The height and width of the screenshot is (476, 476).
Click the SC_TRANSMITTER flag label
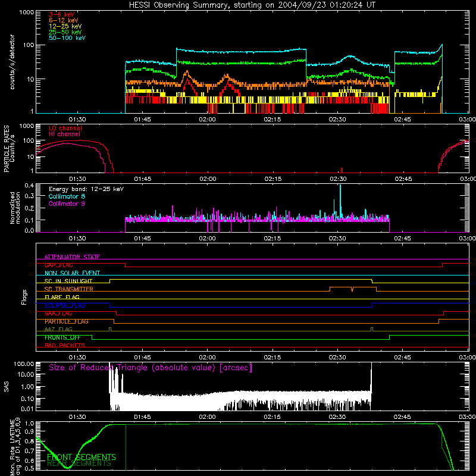point(69,289)
